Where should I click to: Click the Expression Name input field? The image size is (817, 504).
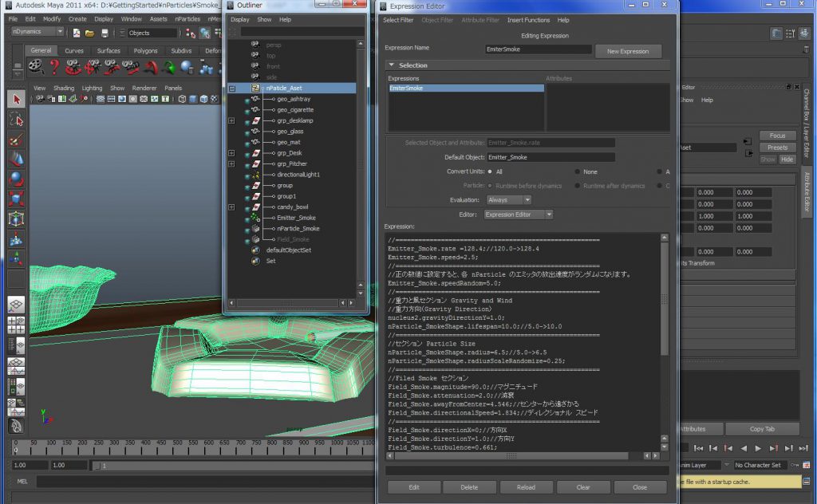click(539, 49)
